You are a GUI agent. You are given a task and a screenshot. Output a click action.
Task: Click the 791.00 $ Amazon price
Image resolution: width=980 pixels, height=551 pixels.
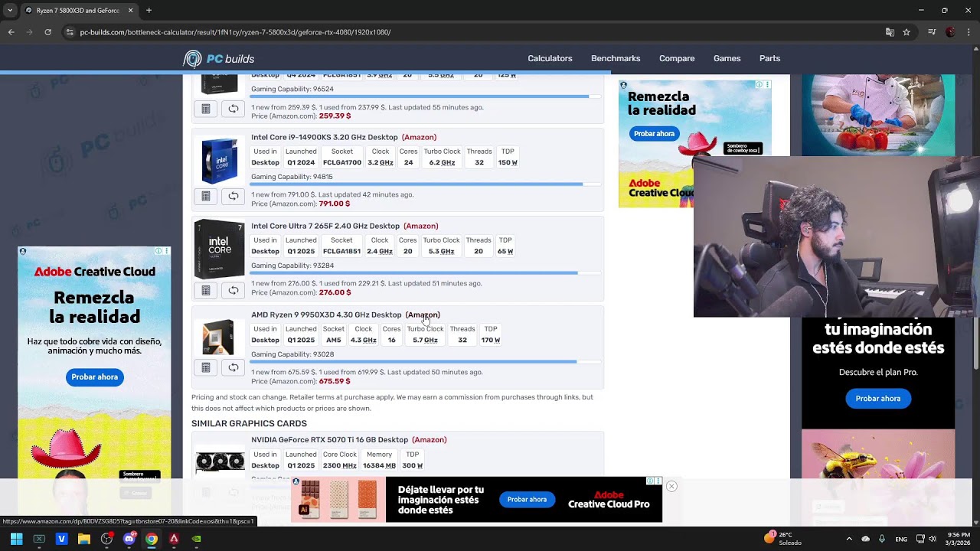(x=335, y=204)
